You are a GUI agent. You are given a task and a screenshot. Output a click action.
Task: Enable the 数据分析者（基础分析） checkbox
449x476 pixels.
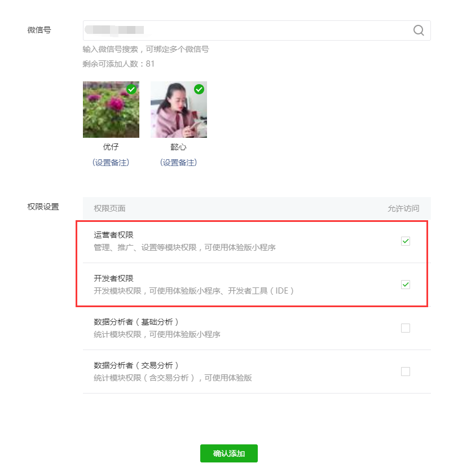click(x=406, y=328)
